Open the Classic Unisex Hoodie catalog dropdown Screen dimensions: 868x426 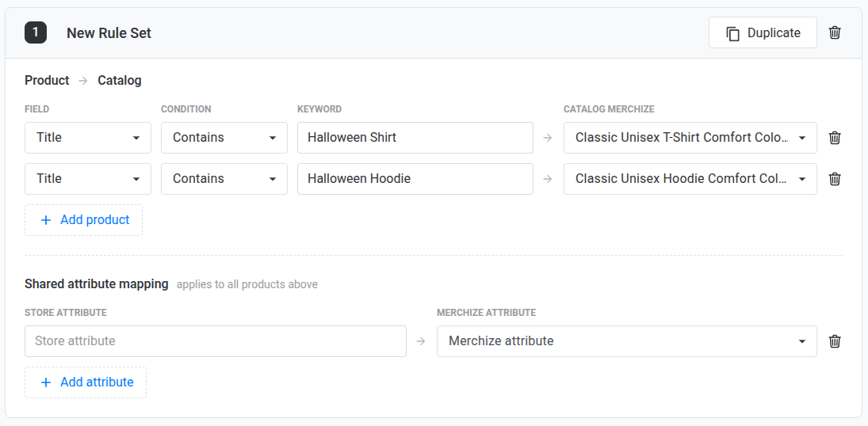(690, 179)
